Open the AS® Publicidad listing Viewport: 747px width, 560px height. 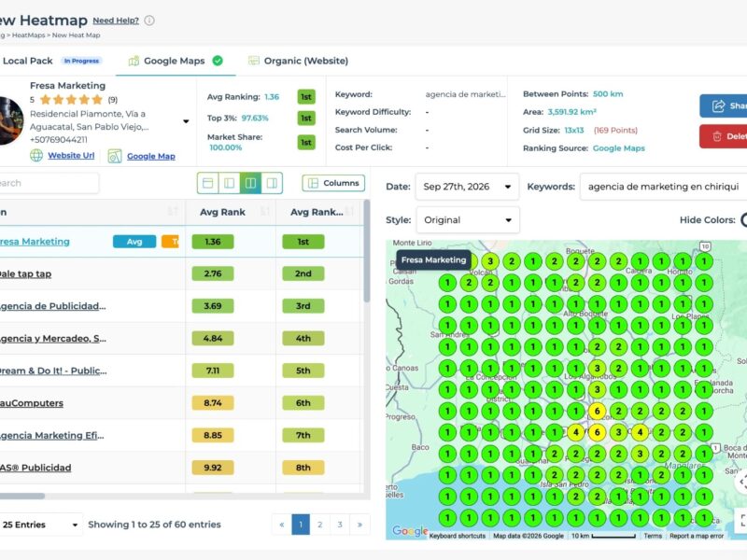[x=35, y=469]
